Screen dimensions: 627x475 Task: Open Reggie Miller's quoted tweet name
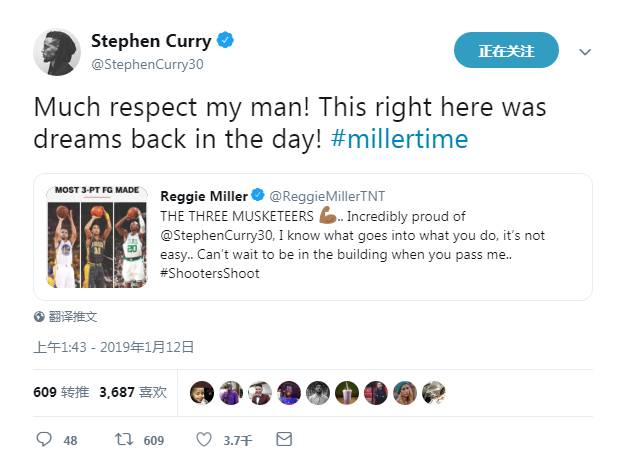coord(203,195)
